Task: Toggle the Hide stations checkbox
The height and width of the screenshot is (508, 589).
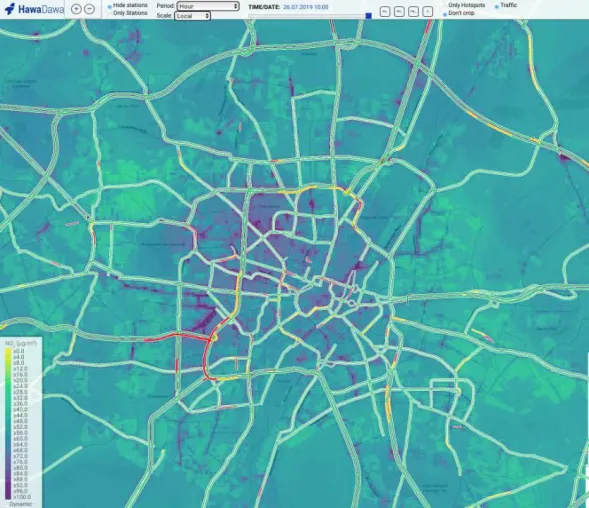Action: pos(110,6)
